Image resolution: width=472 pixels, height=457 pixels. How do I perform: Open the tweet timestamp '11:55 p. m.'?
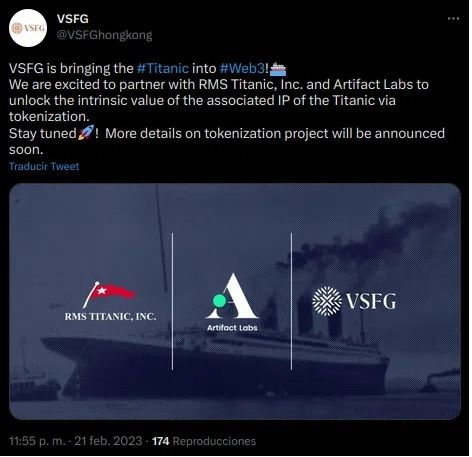[x=37, y=441]
